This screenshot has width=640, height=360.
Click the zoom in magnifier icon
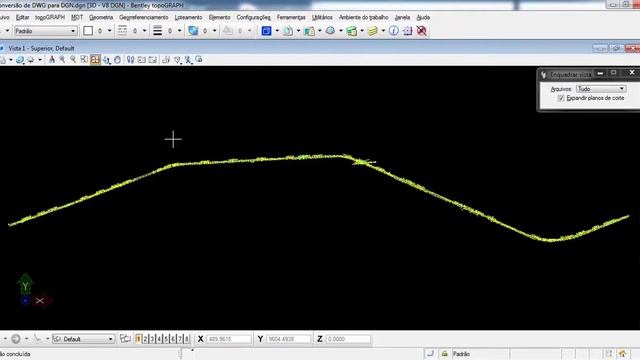62,60
